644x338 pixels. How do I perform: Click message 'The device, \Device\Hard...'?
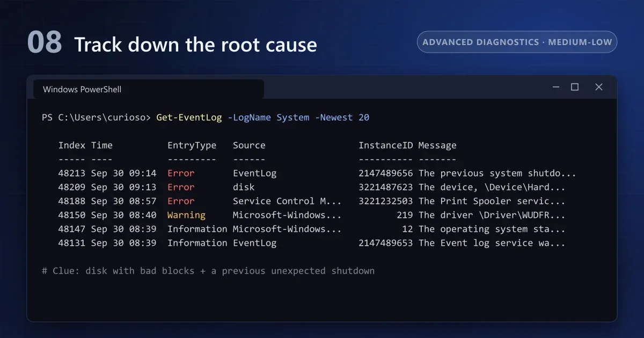point(492,187)
